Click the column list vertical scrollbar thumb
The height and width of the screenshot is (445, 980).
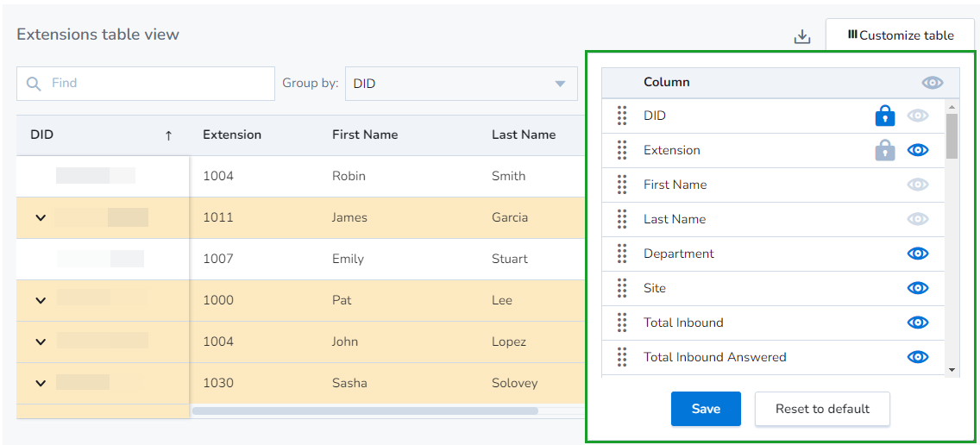point(952,135)
